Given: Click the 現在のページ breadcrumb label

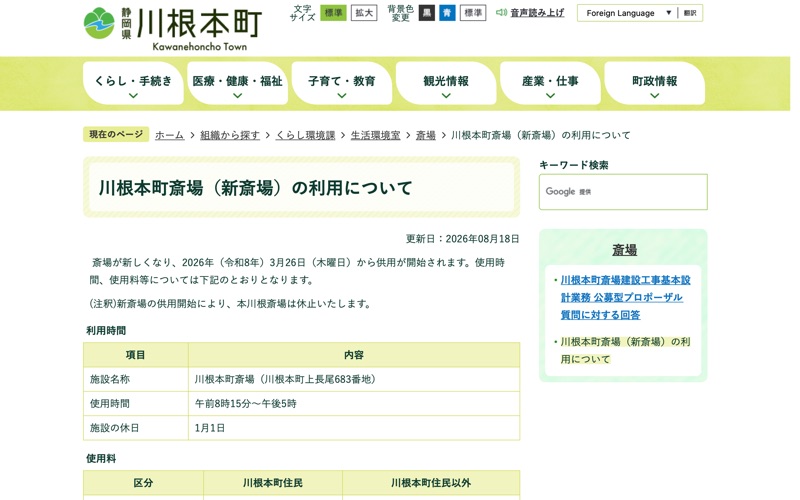Looking at the screenshot, I should 116,134.
